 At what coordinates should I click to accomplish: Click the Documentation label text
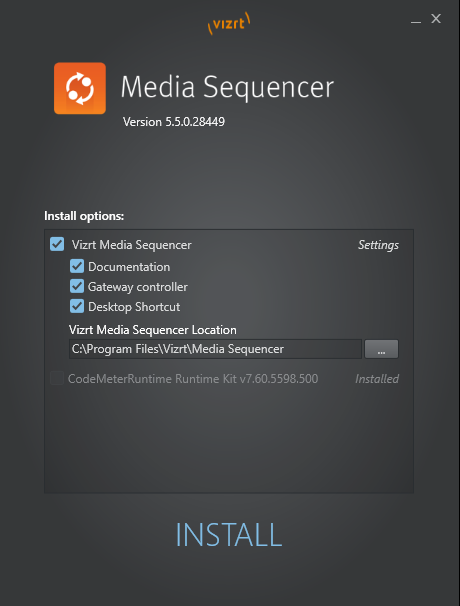(129, 267)
